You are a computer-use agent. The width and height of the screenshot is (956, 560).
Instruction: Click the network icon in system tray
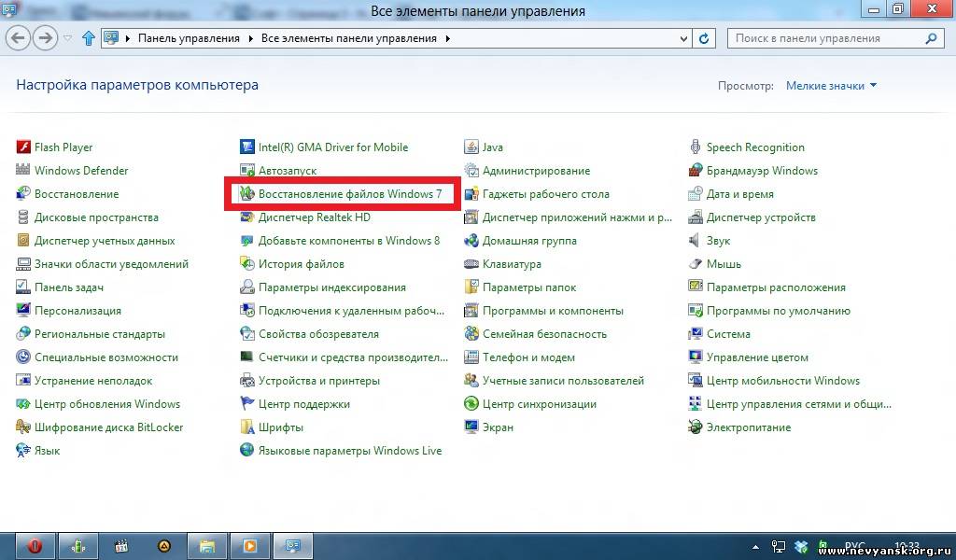pos(779,547)
